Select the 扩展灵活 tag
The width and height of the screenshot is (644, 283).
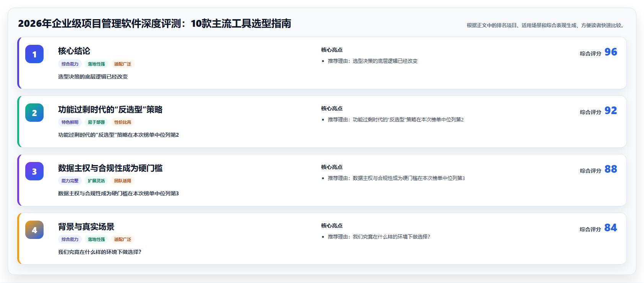[x=96, y=181]
